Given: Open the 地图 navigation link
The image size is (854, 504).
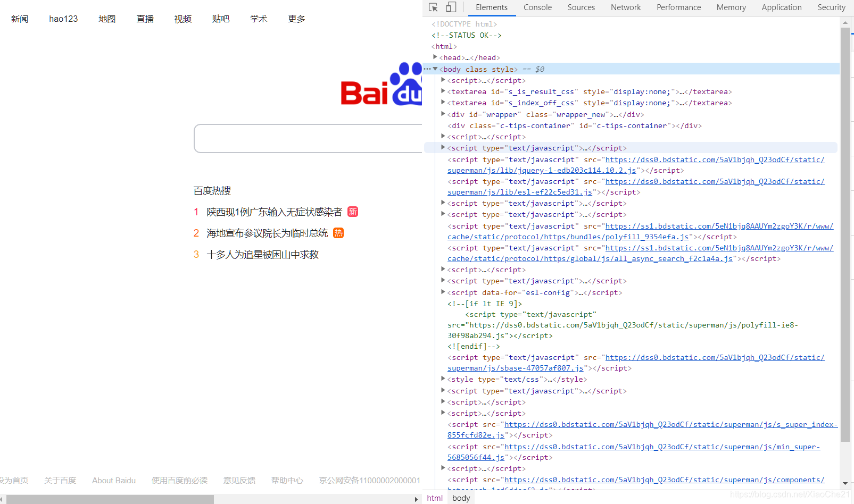Looking at the screenshot, I should point(107,19).
